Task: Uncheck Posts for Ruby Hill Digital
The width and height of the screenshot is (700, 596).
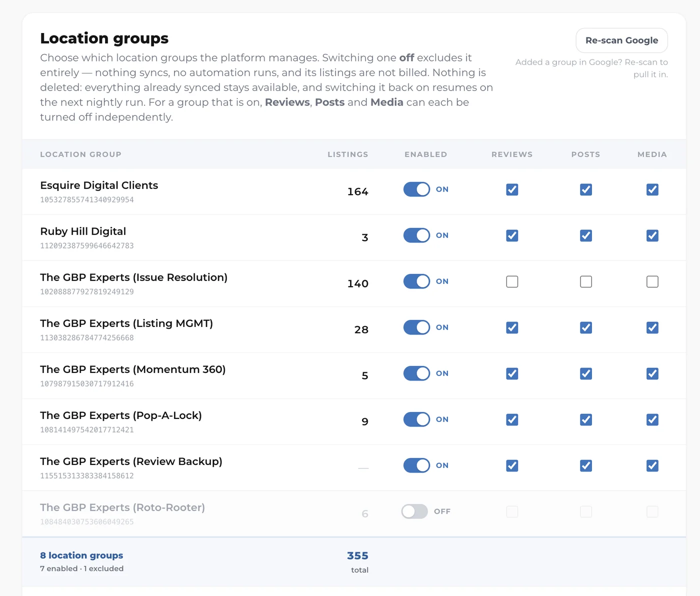Action: point(586,235)
